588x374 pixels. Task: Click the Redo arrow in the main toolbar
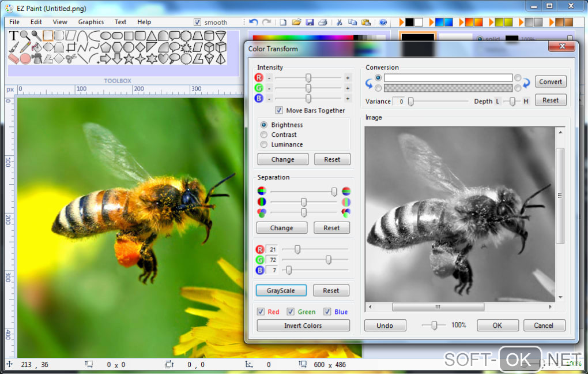[267, 22]
